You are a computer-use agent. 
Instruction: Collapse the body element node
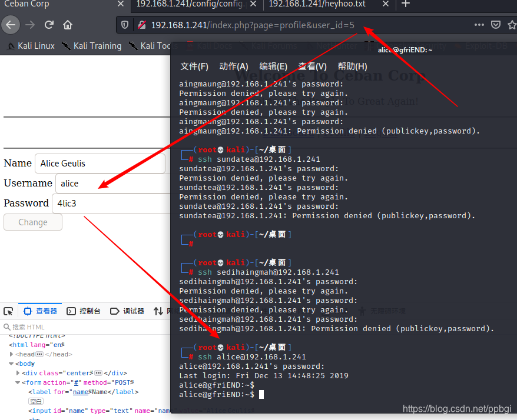point(11,364)
